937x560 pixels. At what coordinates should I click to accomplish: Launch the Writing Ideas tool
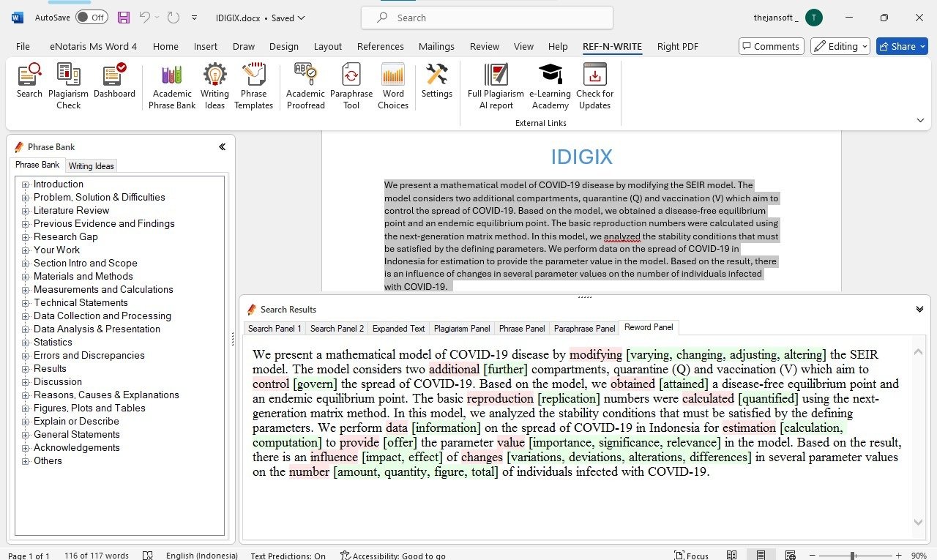214,86
